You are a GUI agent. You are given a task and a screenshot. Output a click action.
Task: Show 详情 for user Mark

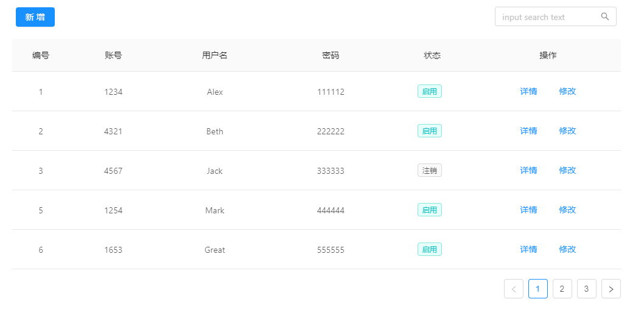click(x=528, y=210)
